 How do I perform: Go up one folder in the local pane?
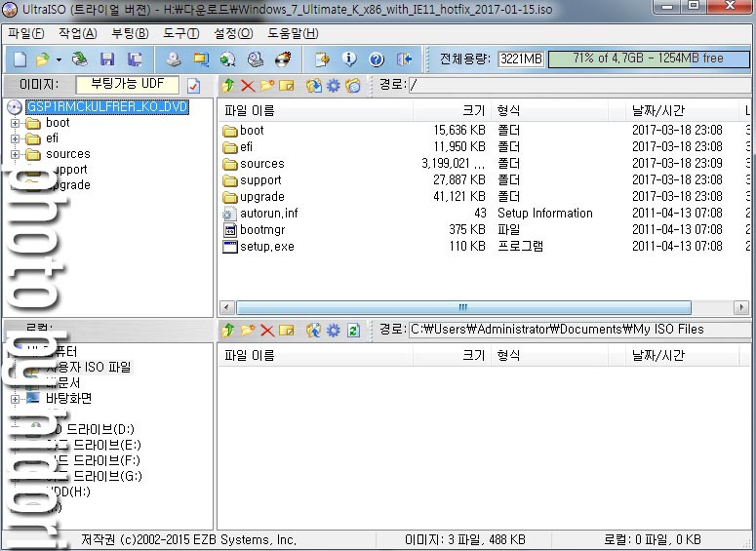228,331
